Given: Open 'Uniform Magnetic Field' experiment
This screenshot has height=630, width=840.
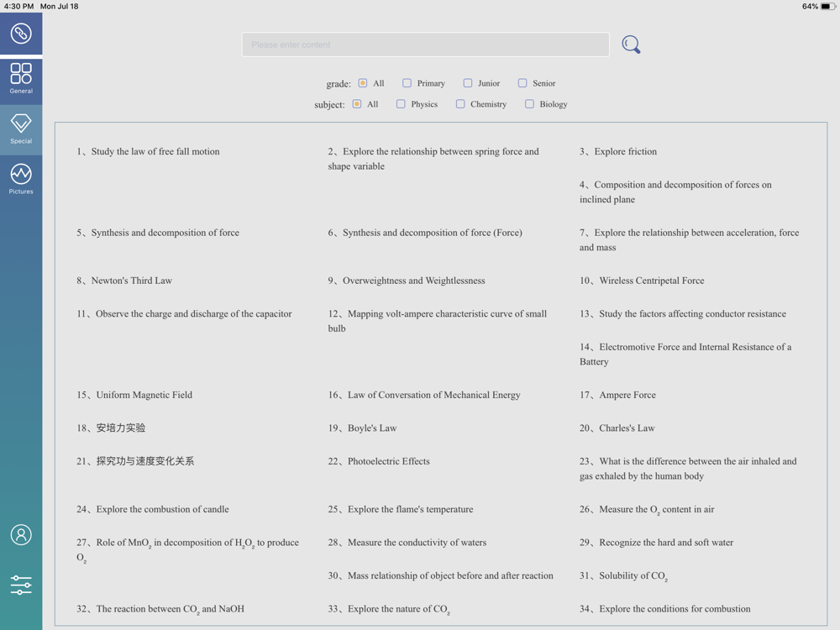Looking at the screenshot, I should click(134, 395).
